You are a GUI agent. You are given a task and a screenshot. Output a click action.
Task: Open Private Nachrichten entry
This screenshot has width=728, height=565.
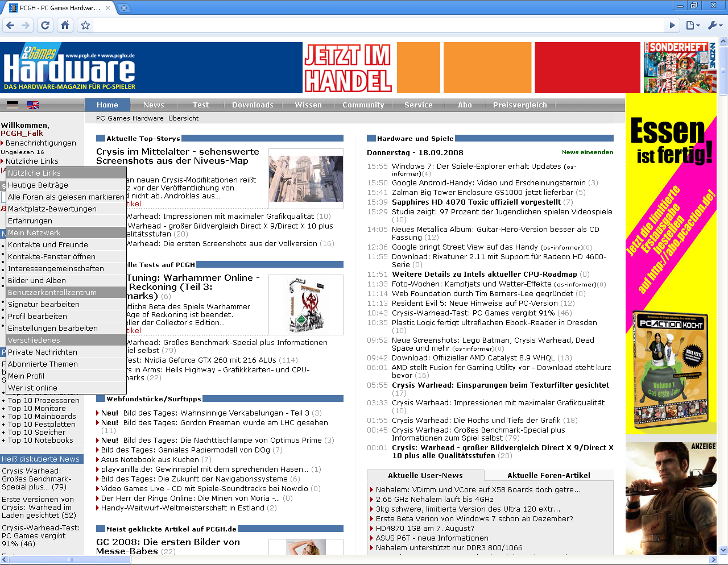[x=66, y=352]
